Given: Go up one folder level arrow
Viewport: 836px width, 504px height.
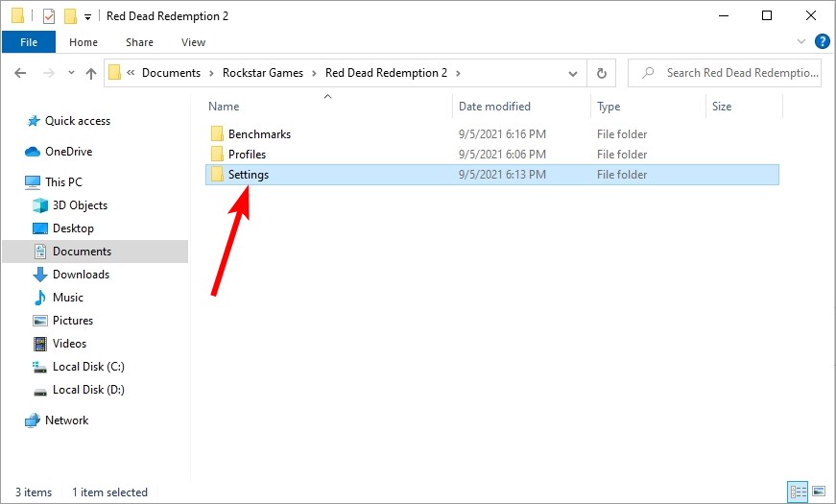Looking at the screenshot, I should 91,73.
